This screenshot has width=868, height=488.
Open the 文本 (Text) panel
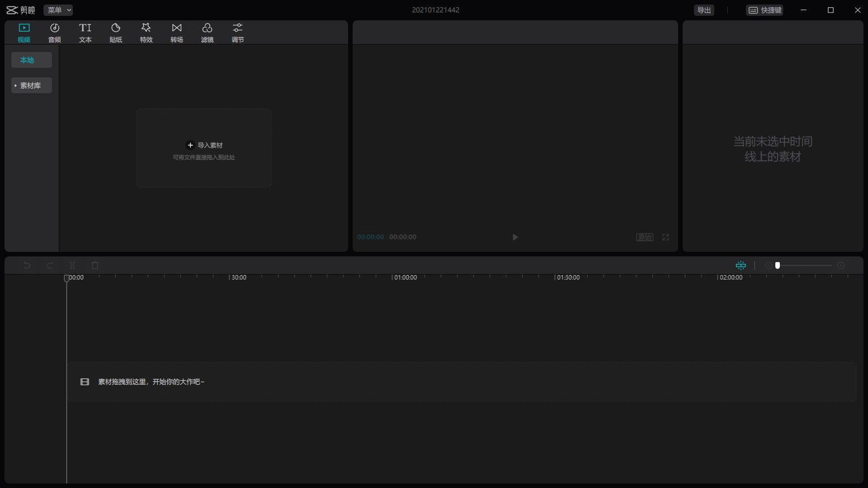85,33
